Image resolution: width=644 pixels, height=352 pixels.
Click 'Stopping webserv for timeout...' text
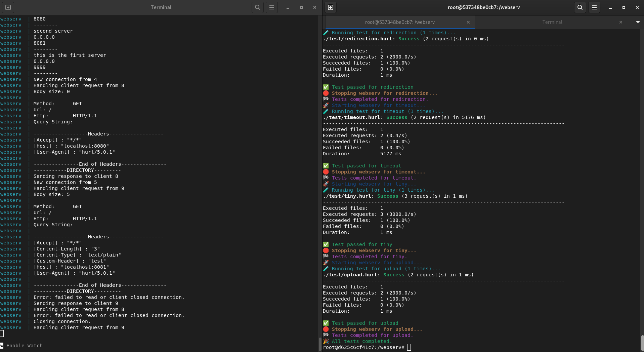pos(379,172)
